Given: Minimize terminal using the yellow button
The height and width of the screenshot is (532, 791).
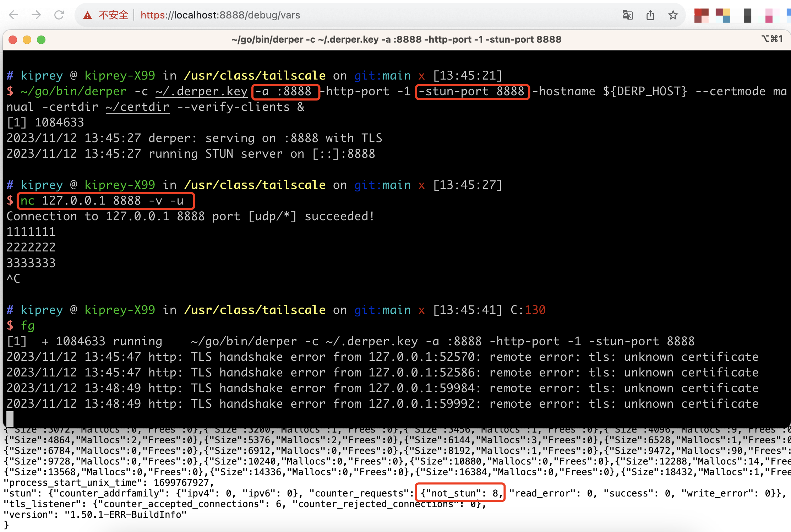Looking at the screenshot, I should pos(27,39).
